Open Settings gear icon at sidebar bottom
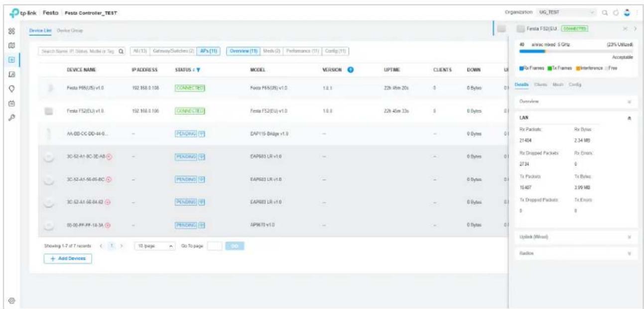 point(10,300)
